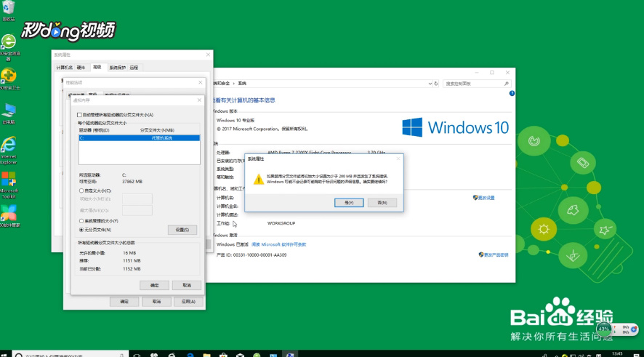Select 360软件管家 desktop icon
Viewport: 644px width, 357px height.
(9, 216)
